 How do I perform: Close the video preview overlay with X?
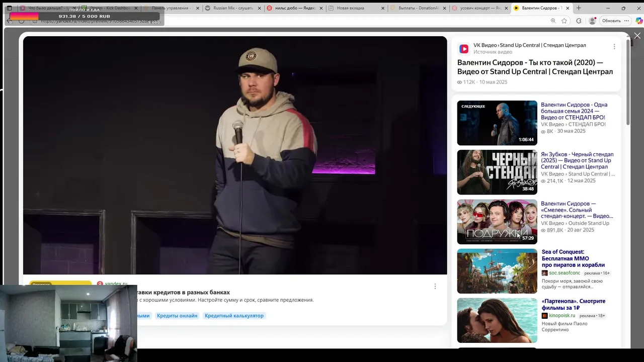637,36
